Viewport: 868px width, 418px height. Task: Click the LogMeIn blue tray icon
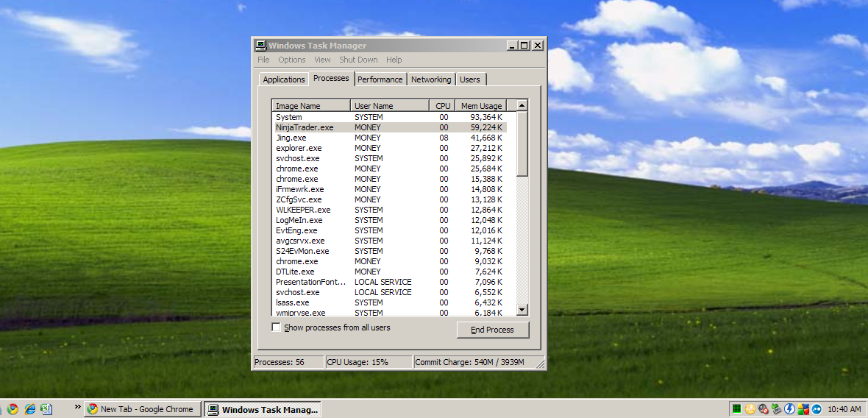point(817,409)
